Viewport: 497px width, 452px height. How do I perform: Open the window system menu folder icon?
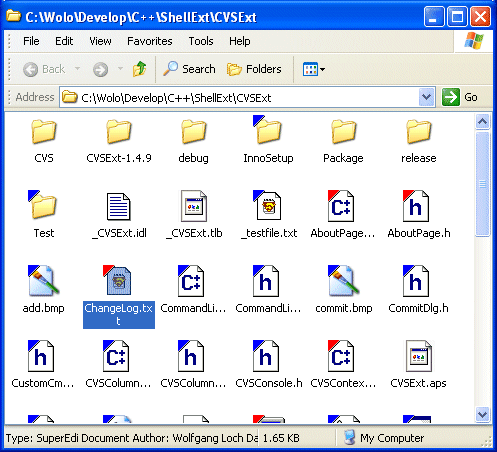13,16
